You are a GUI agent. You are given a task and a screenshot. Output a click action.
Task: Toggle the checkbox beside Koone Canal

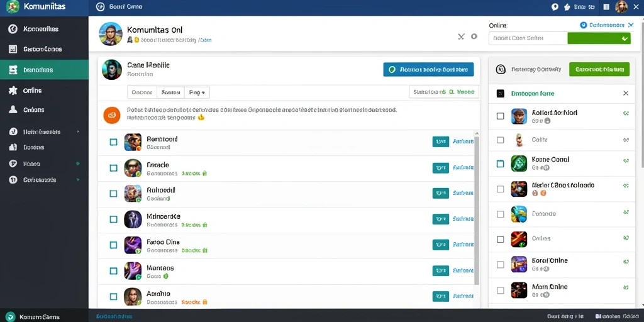point(500,164)
